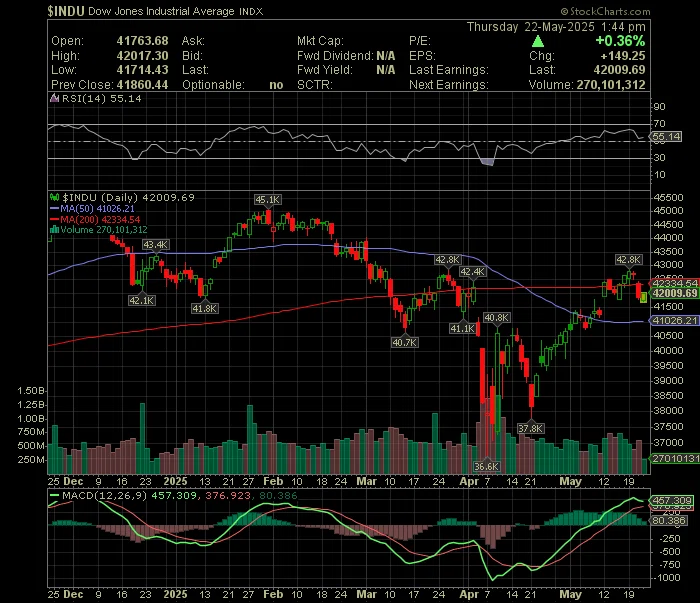
Task: Click the Prev Close value 41860.44
Action: [x=142, y=85]
